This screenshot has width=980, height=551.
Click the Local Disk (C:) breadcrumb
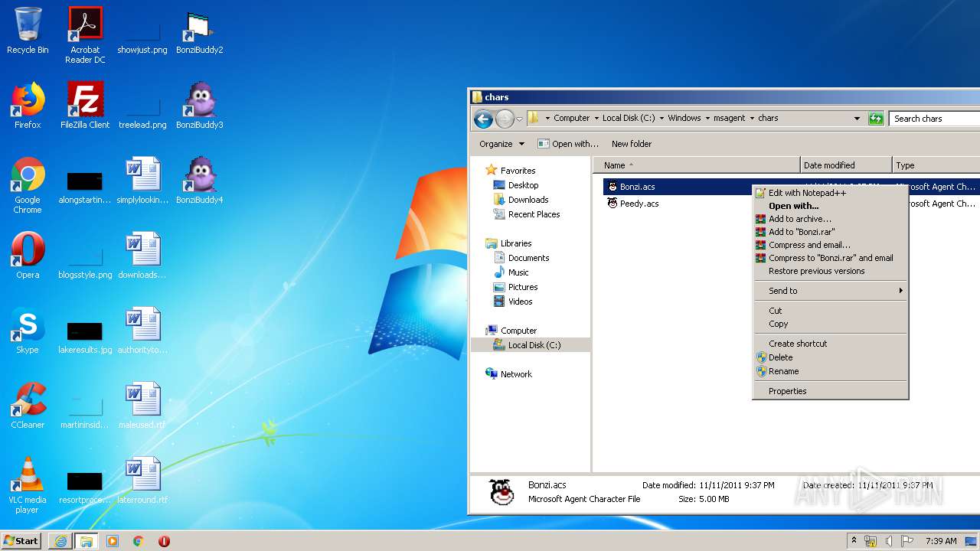629,119
